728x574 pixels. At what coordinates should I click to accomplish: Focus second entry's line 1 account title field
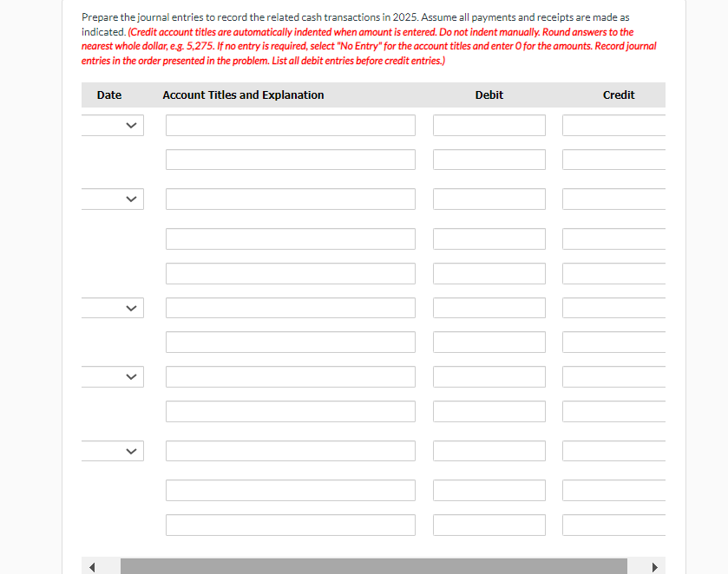pyautogui.click(x=291, y=199)
